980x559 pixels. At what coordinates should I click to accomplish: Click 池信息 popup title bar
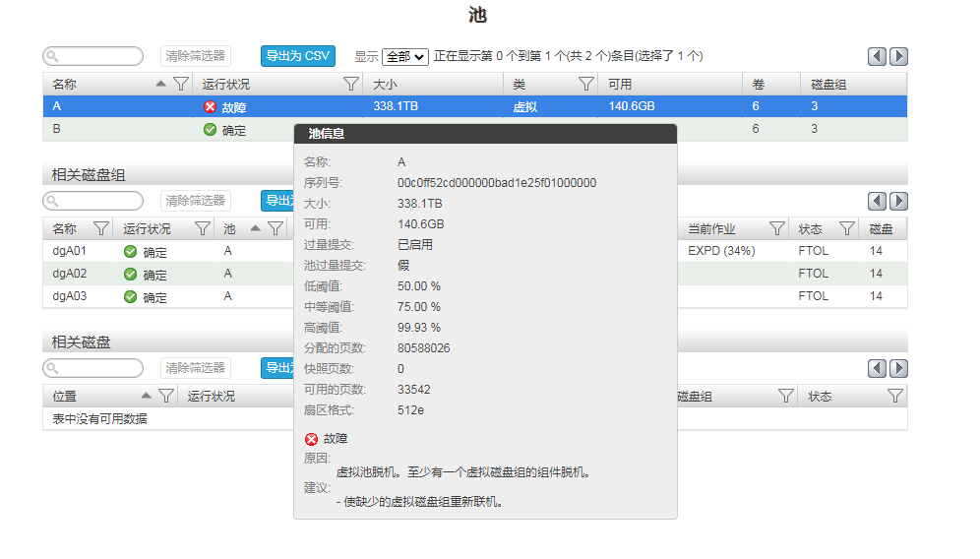click(486, 134)
